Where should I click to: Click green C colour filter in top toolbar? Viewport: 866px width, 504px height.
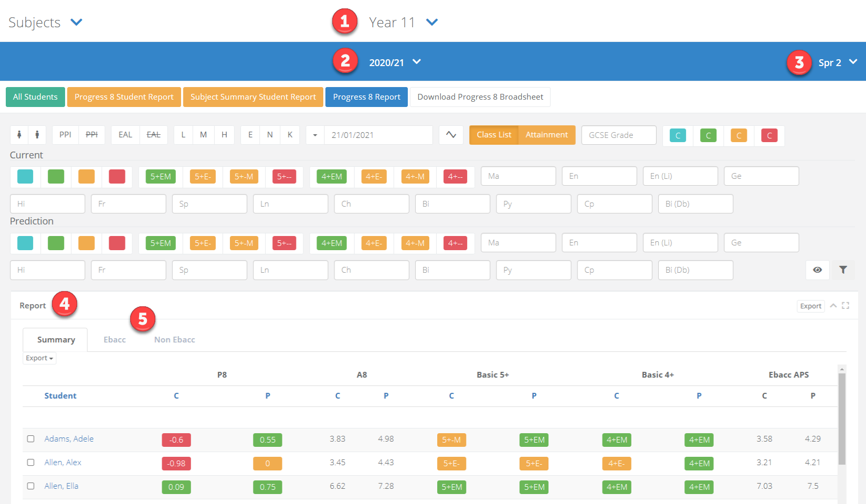click(x=708, y=135)
